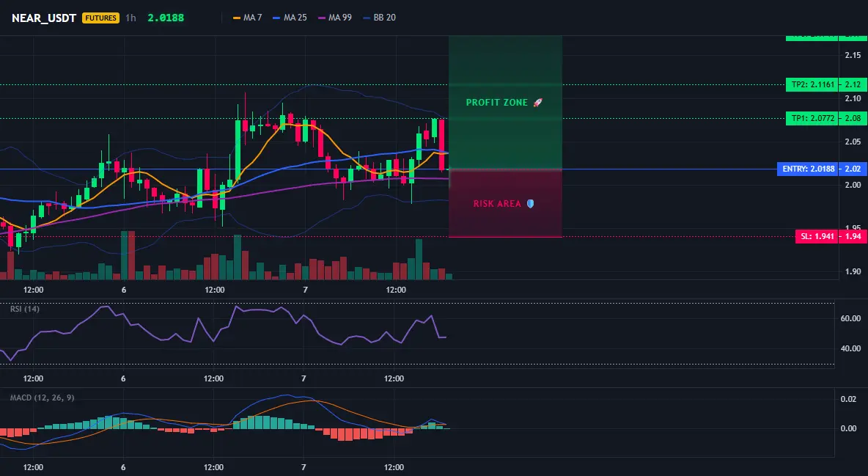
Task: Click the MA 99 legend item
Action: [x=334, y=18]
